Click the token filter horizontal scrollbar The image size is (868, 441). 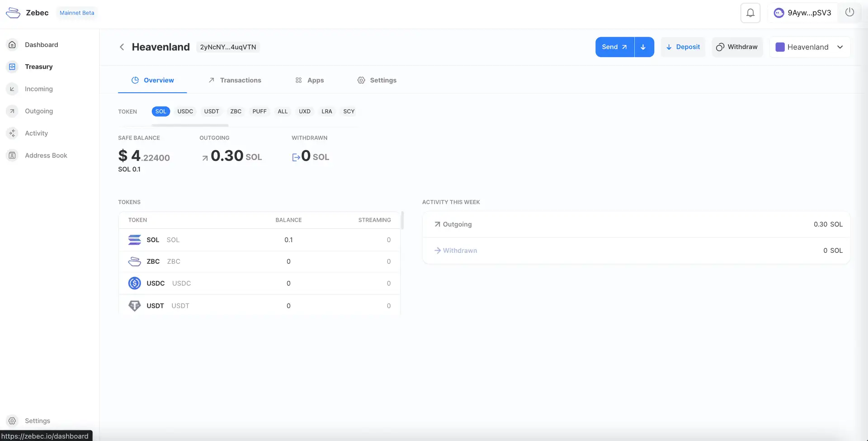coord(190,125)
